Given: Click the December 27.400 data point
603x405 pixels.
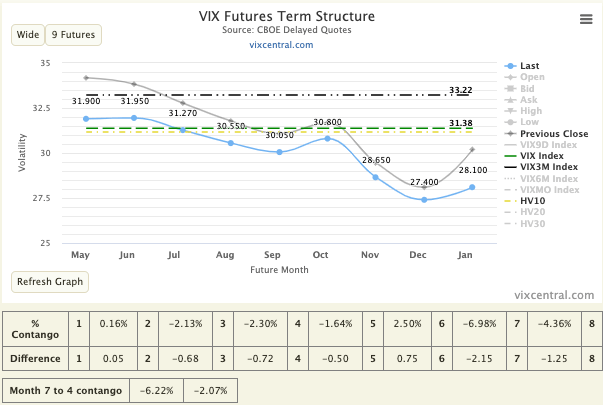Looking at the screenshot, I should tap(424, 200).
